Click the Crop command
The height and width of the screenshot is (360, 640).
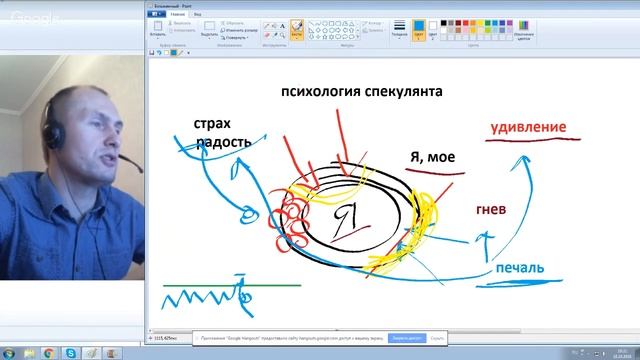(x=233, y=23)
